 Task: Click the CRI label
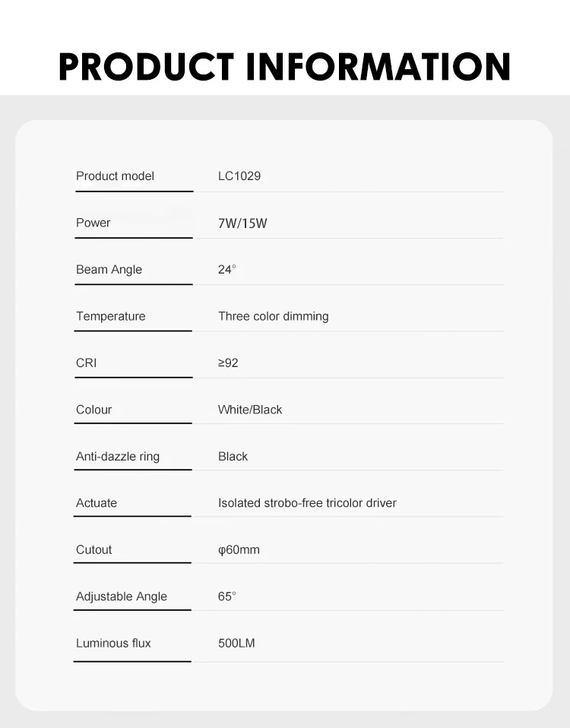click(87, 363)
